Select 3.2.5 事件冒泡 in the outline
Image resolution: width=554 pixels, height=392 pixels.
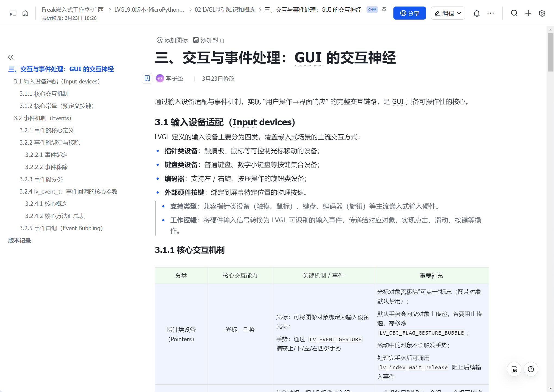tap(61, 228)
